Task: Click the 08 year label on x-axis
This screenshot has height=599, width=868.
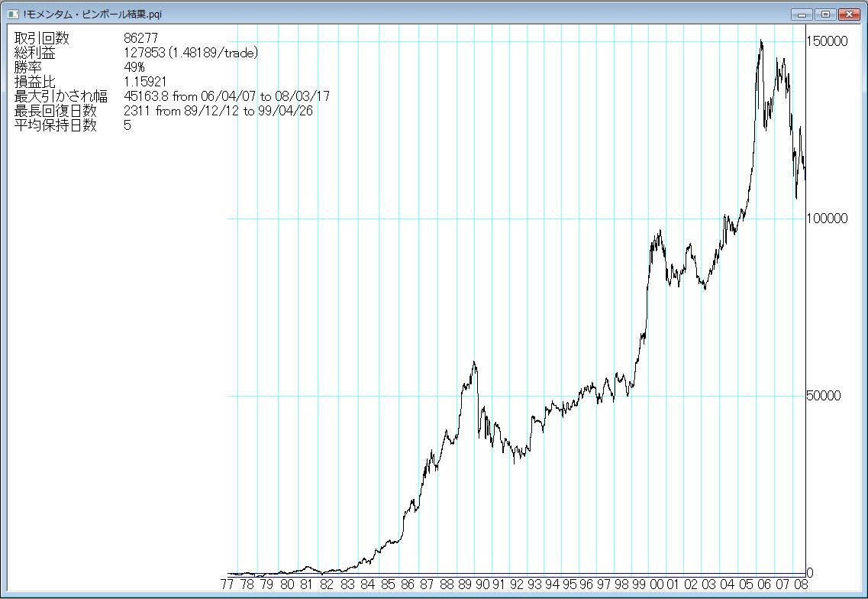Action: [802, 585]
